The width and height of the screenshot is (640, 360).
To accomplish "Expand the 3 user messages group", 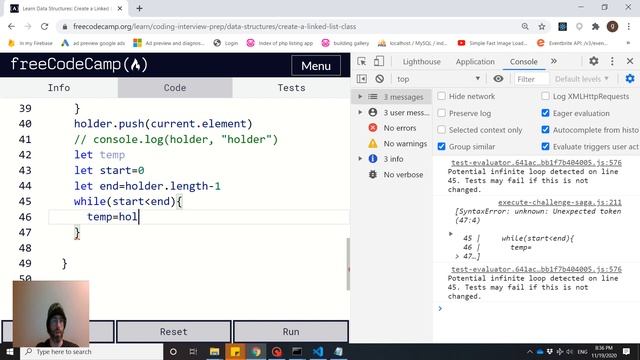I will coord(360,112).
